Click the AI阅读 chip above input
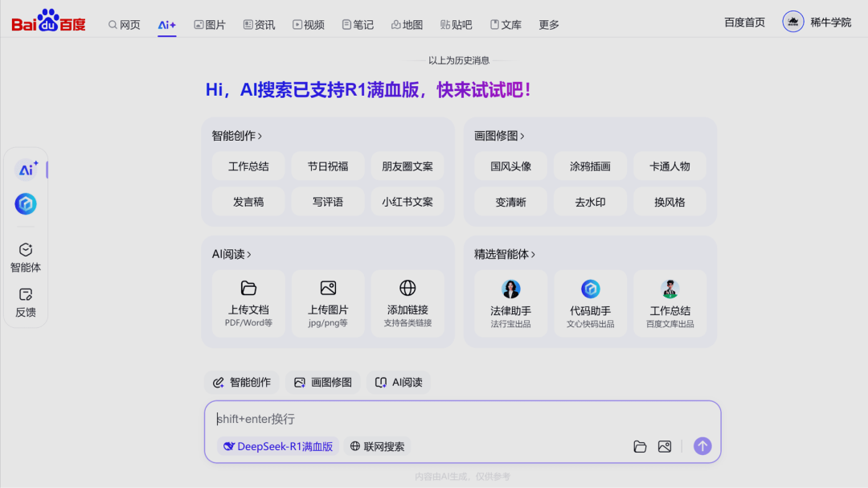 399,382
